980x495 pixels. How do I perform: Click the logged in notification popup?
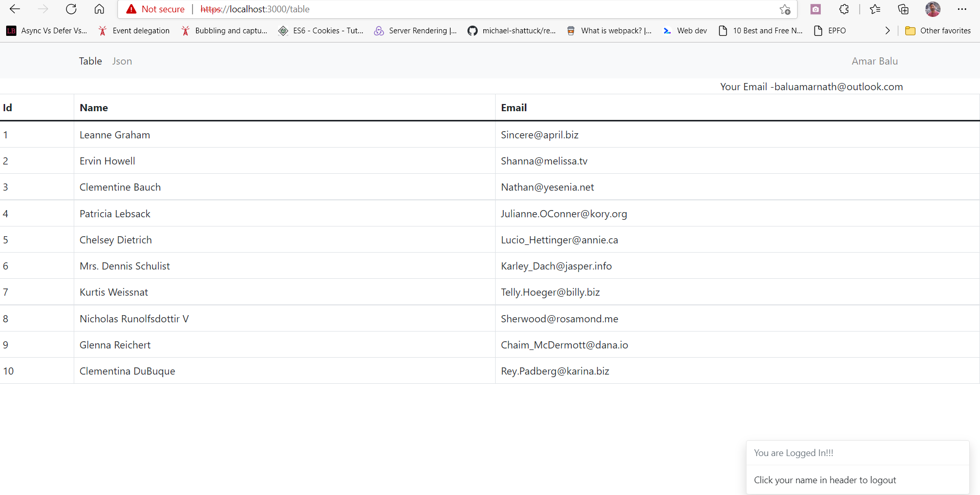tap(857, 465)
